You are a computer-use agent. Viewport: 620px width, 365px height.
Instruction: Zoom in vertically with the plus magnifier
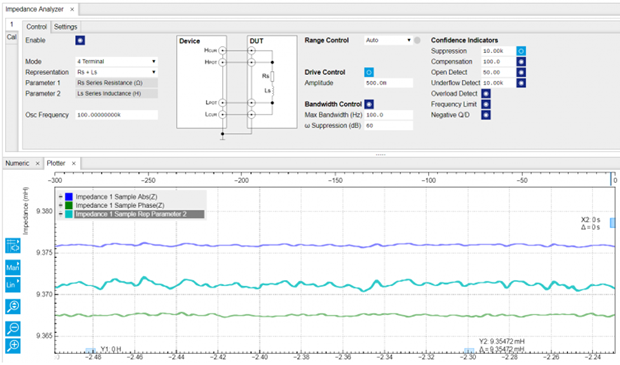(13, 346)
